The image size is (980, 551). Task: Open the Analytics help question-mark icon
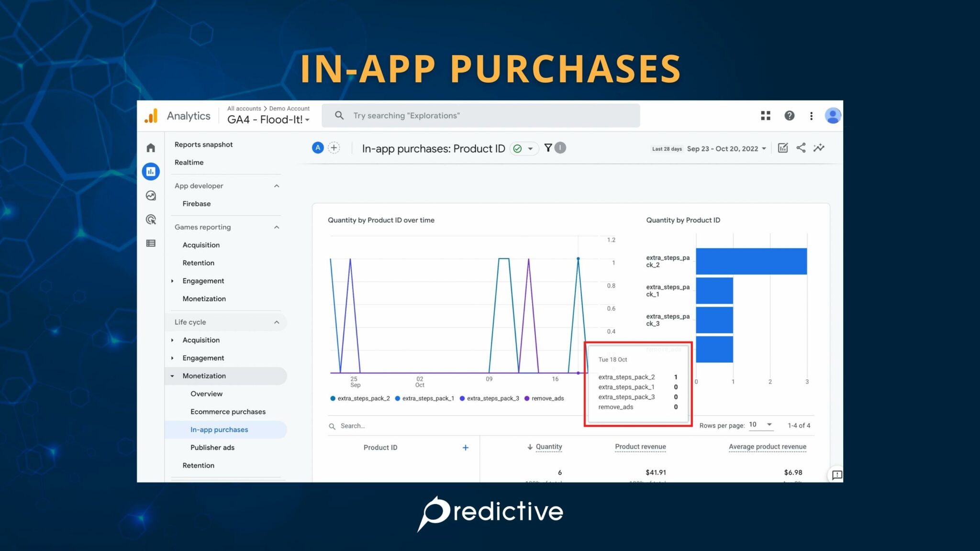click(789, 115)
